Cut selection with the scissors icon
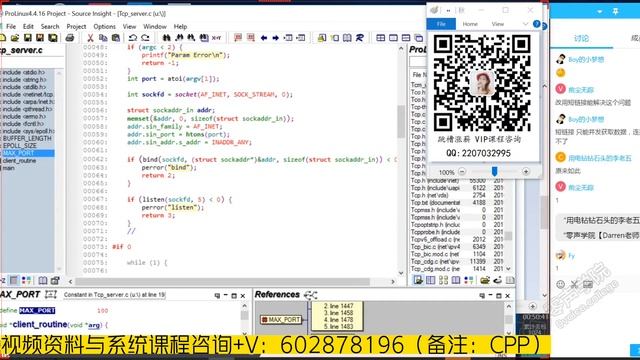640x360 pixels. 90,38
